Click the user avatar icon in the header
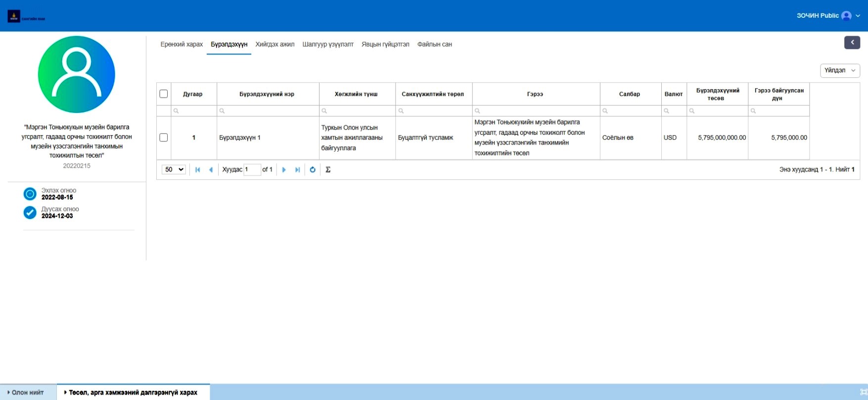 846,16
